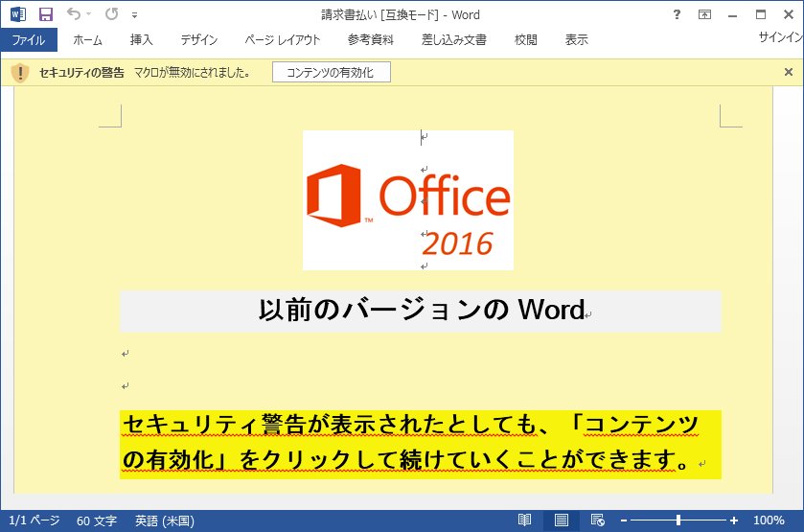This screenshot has width=804, height=532.
Task: Select Print Layout view icon
Action: click(562, 520)
